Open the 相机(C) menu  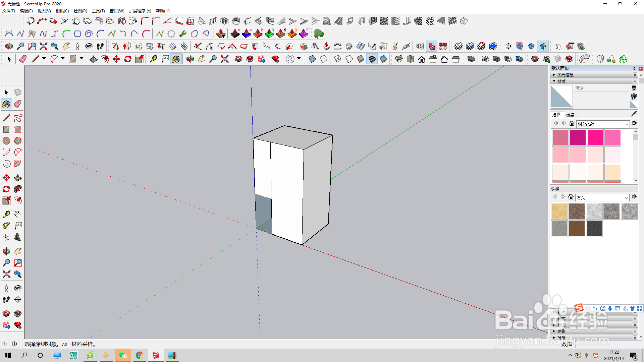click(62, 11)
